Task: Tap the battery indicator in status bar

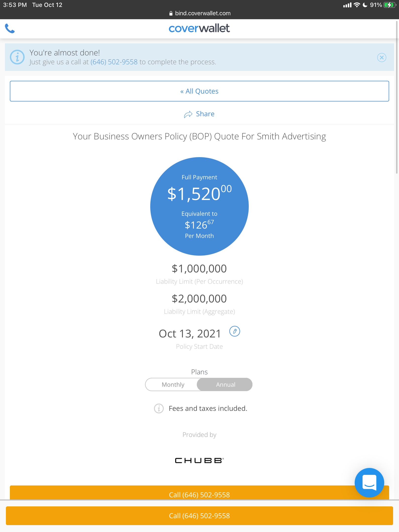Action: pyautogui.click(x=389, y=5)
